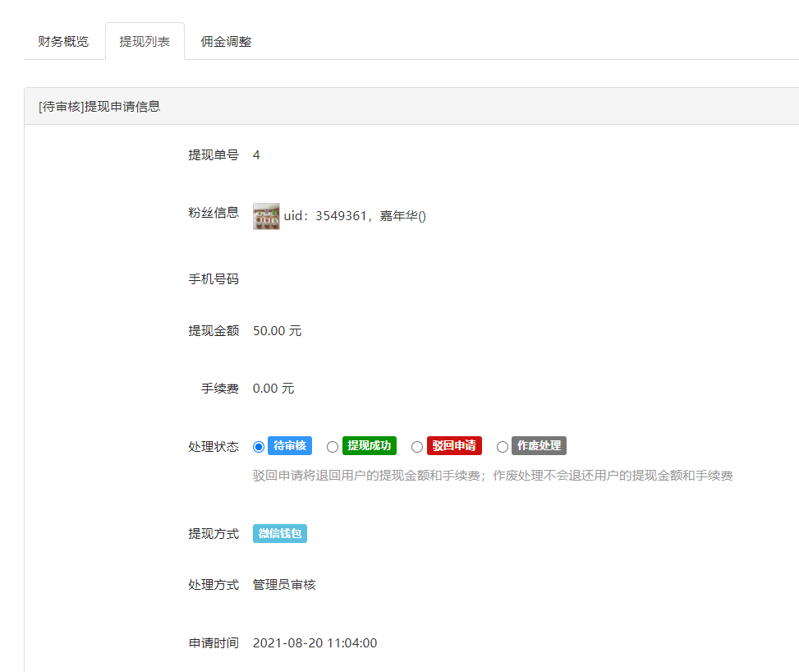Viewport: 799px width, 672px height.
Task: Click the 申请时间 field label
Action: click(214, 643)
